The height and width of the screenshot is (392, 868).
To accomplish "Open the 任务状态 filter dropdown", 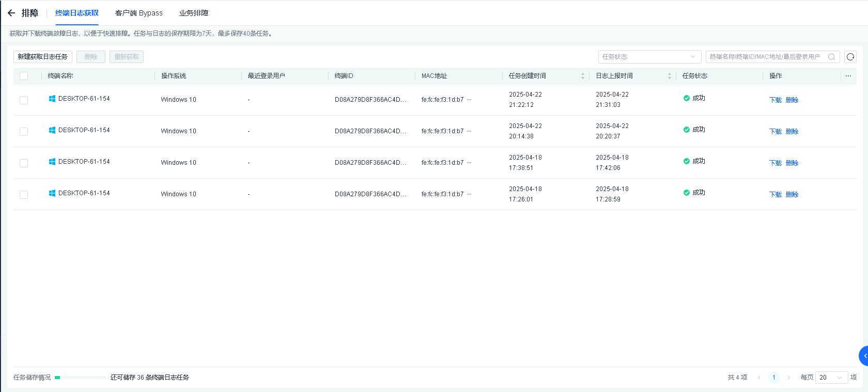I will click(x=649, y=57).
